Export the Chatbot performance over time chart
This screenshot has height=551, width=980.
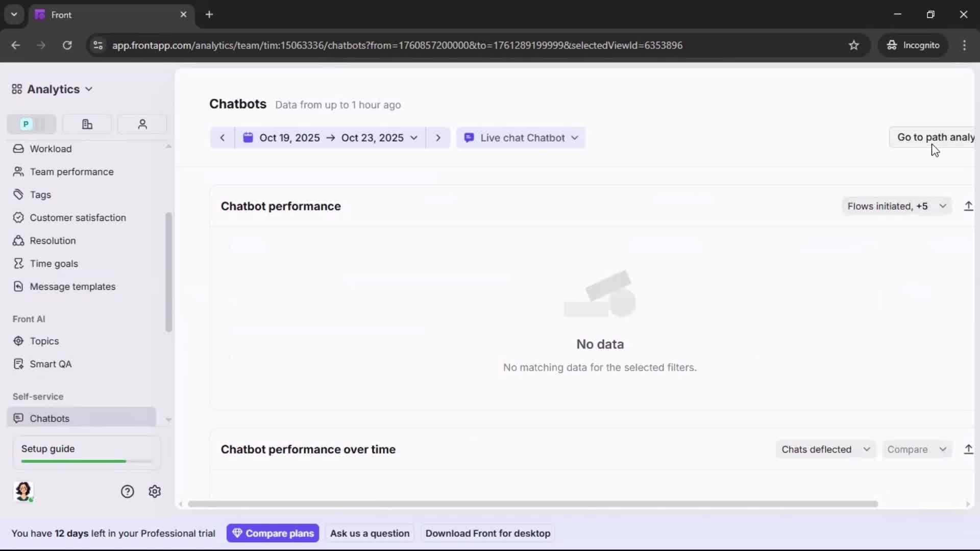point(969,449)
